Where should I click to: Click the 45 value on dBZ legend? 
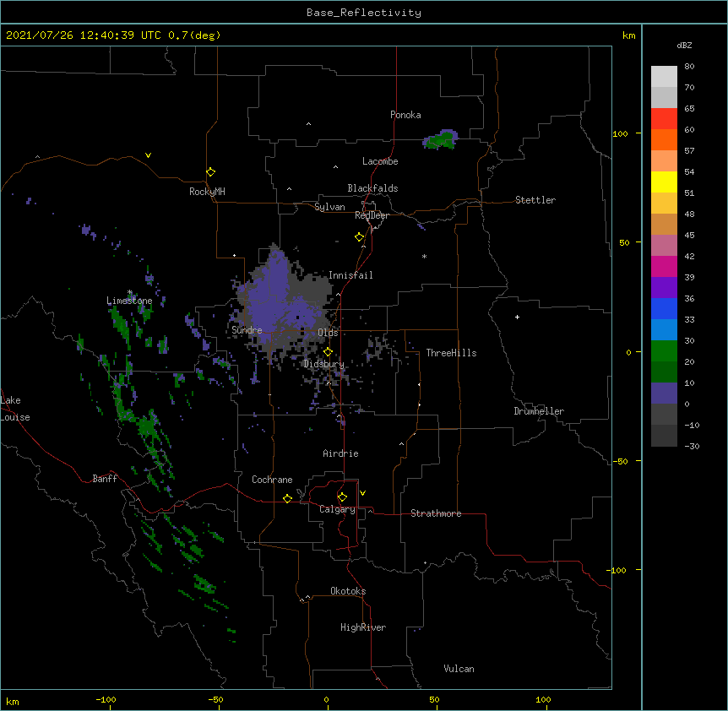(689, 235)
